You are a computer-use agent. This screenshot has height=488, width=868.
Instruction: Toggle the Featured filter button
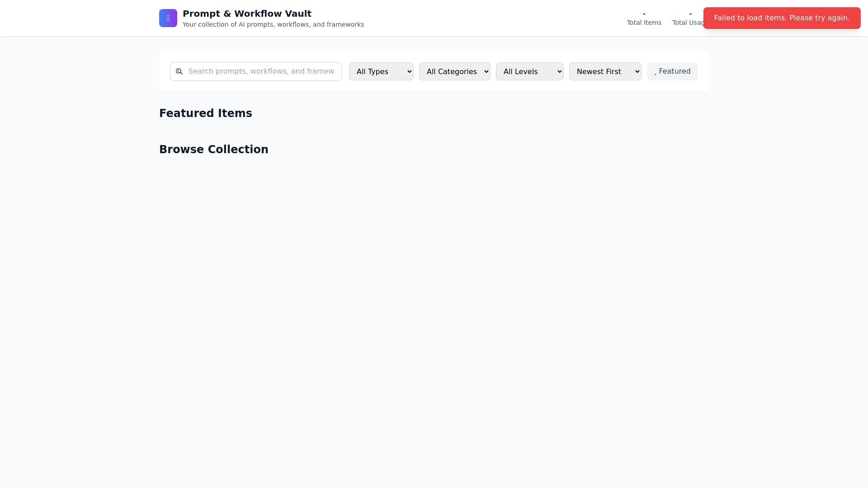click(x=672, y=71)
